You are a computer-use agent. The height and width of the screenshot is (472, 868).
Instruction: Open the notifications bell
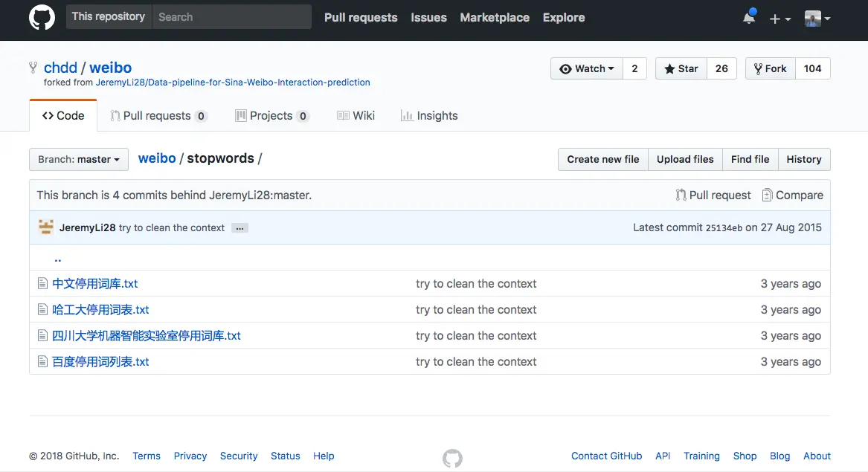(749, 18)
